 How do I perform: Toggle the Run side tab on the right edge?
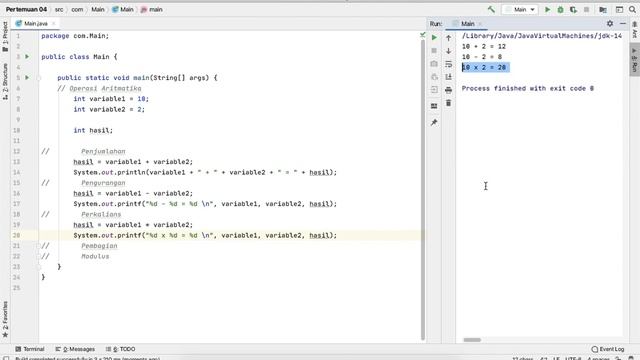tap(635, 60)
